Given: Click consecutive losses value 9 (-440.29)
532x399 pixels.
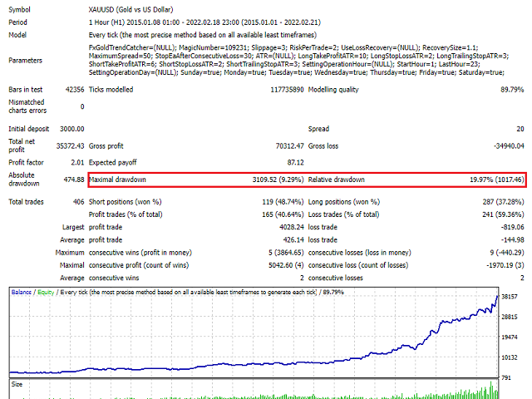Looking at the screenshot, I should [x=507, y=253].
